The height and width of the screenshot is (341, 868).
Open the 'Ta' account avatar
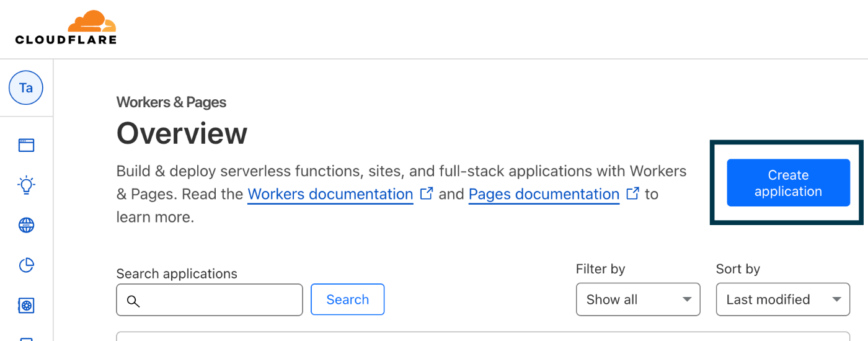click(x=26, y=88)
